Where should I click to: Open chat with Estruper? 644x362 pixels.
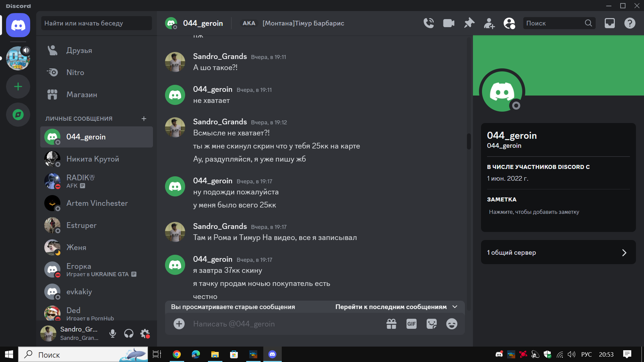[x=97, y=225]
